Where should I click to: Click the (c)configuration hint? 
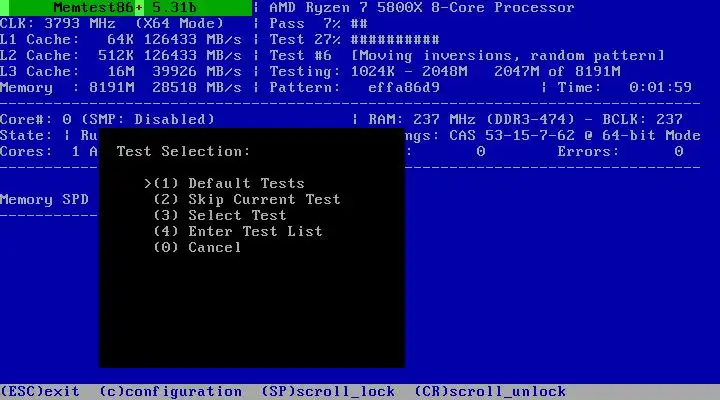171,392
